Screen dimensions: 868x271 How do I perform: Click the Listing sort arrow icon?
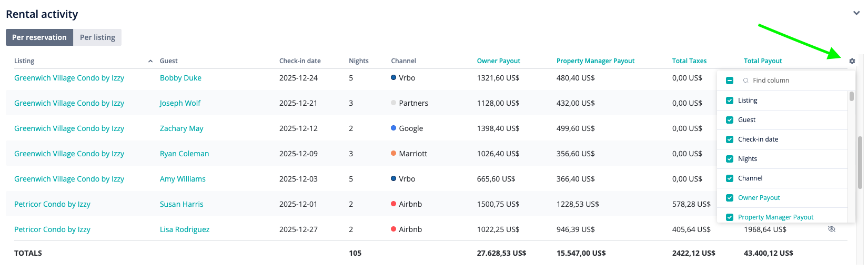tap(150, 61)
